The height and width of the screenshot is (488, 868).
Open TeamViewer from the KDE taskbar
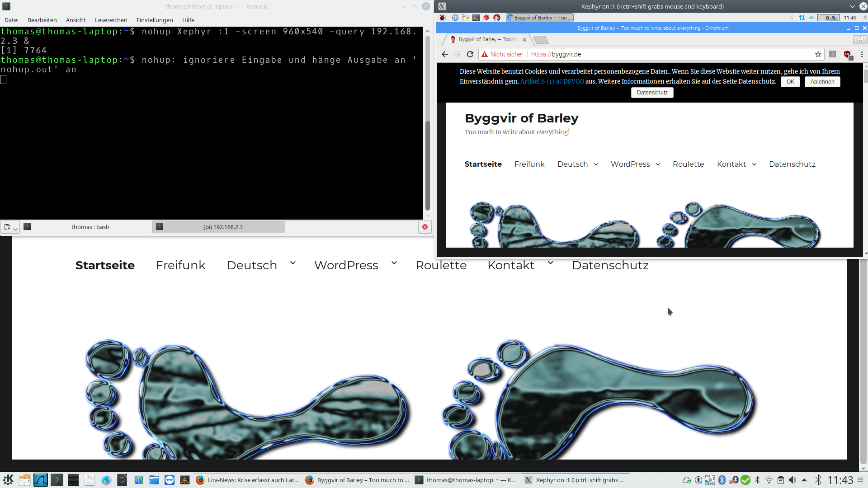170,480
